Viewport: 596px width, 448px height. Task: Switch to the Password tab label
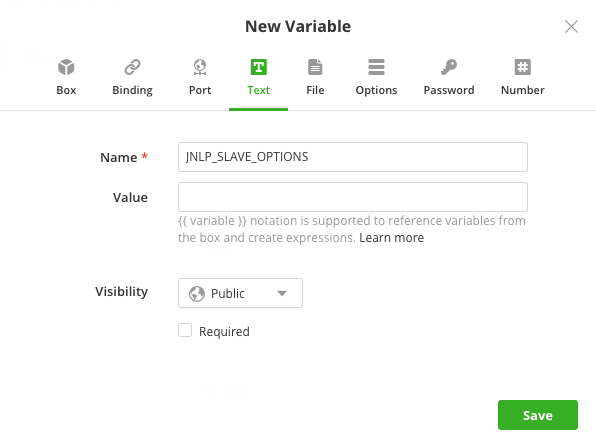449,90
